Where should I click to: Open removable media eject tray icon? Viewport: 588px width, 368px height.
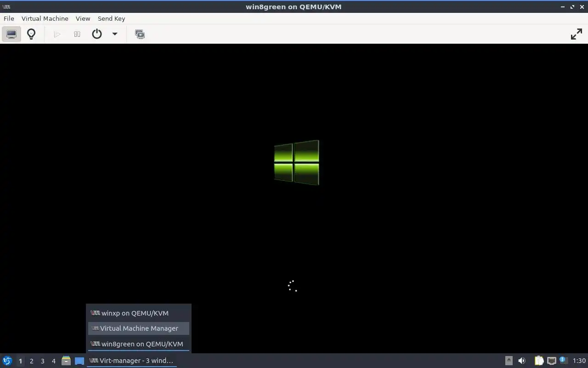click(x=509, y=361)
